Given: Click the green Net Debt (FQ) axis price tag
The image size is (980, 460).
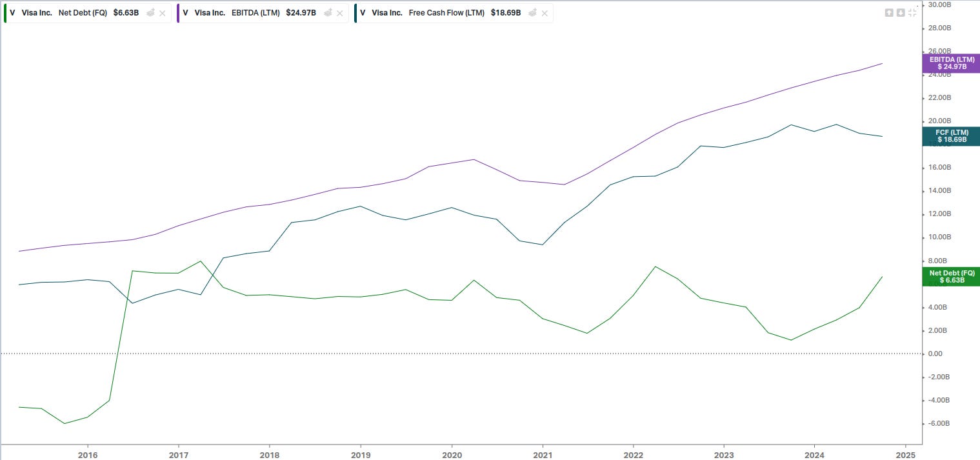Looking at the screenshot, I should pos(952,277).
